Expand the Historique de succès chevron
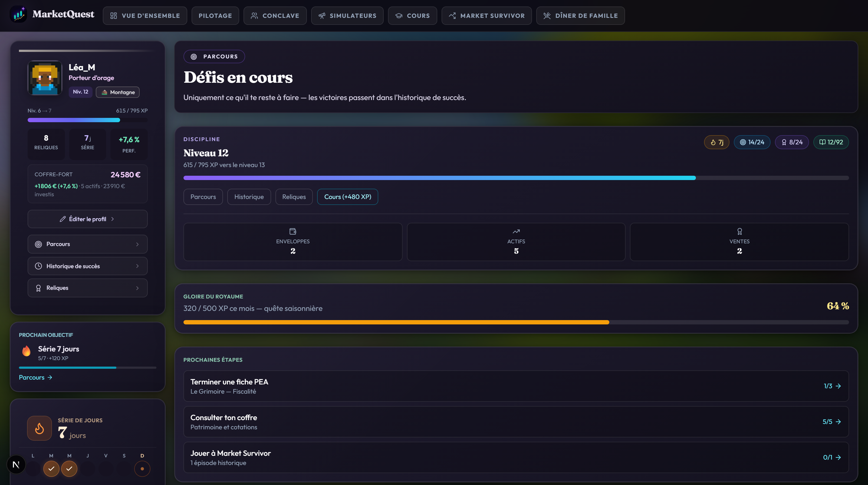 tap(137, 266)
